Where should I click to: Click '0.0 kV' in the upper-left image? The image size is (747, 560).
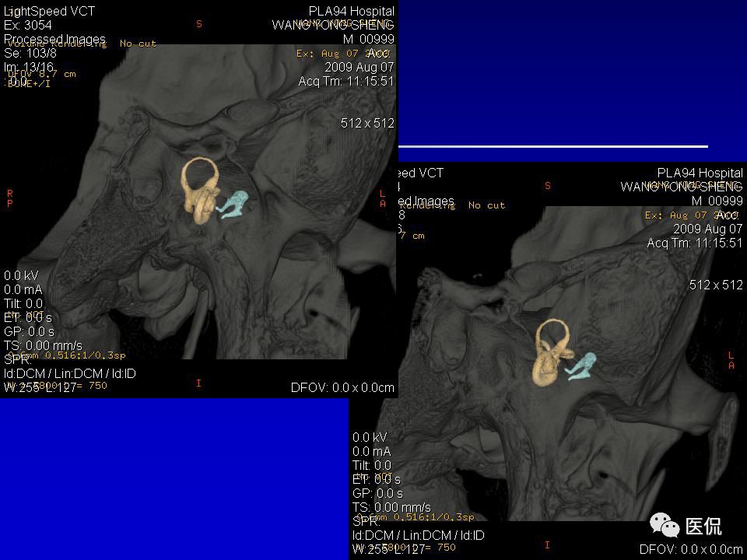coord(22,275)
